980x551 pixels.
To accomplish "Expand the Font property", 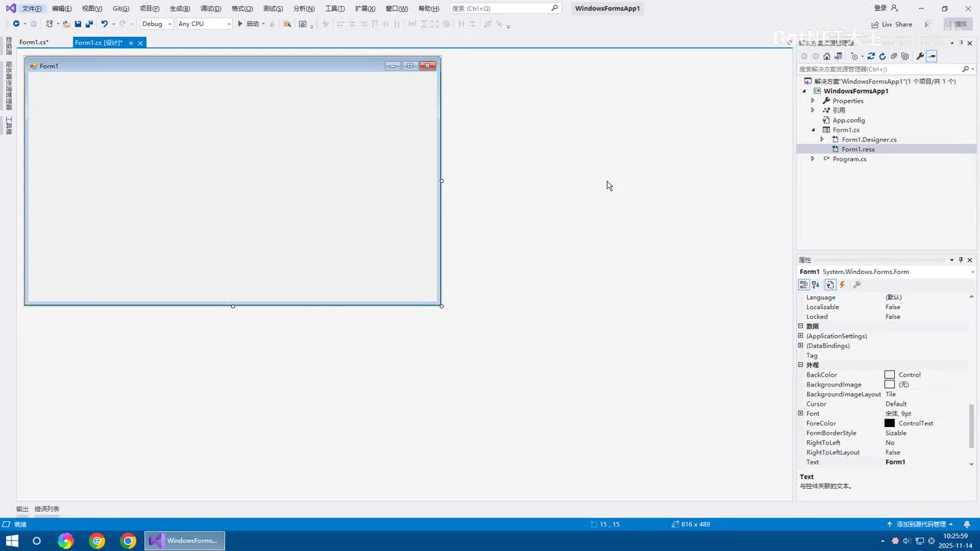I will [x=801, y=413].
